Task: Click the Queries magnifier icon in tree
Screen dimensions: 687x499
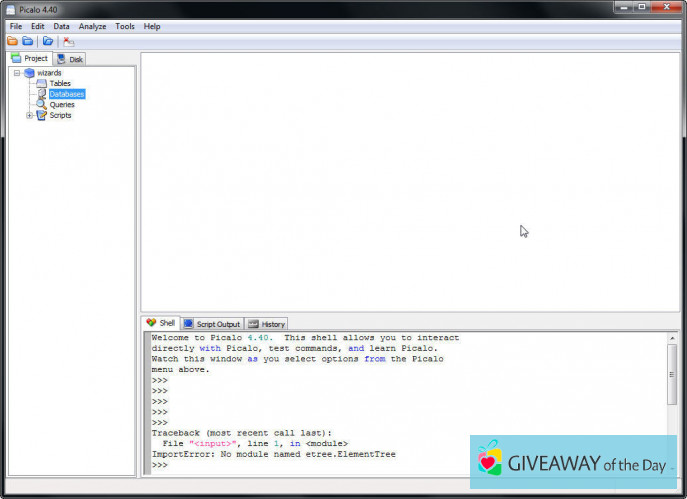Action: pyautogui.click(x=42, y=104)
